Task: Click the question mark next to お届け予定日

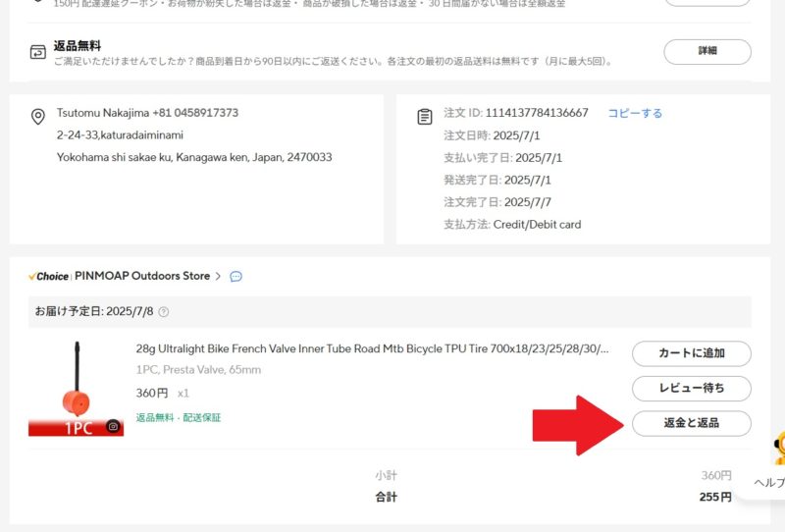Action: [x=164, y=312]
